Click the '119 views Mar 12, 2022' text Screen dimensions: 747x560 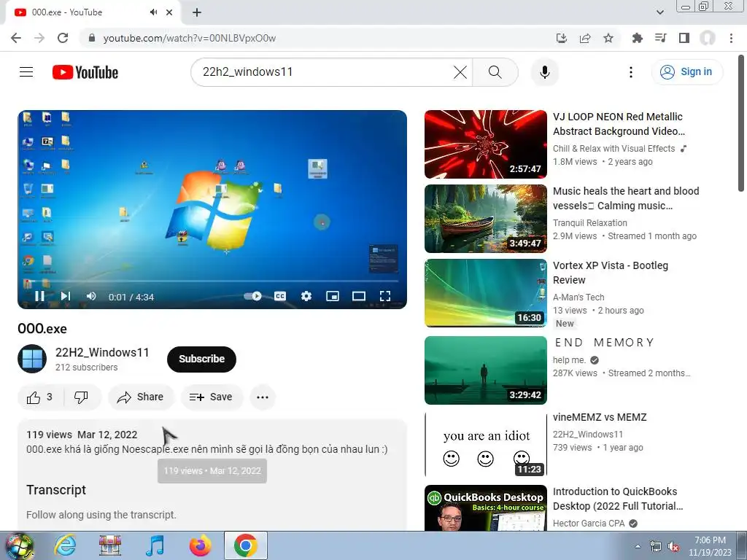pyautogui.click(x=82, y=435)
